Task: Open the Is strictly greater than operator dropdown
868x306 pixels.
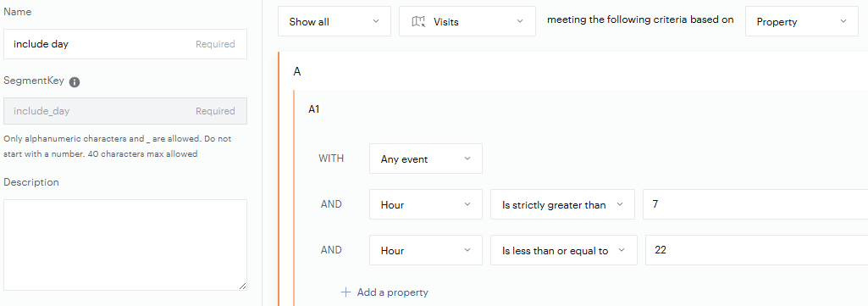Action: click(x=562, y=204)
